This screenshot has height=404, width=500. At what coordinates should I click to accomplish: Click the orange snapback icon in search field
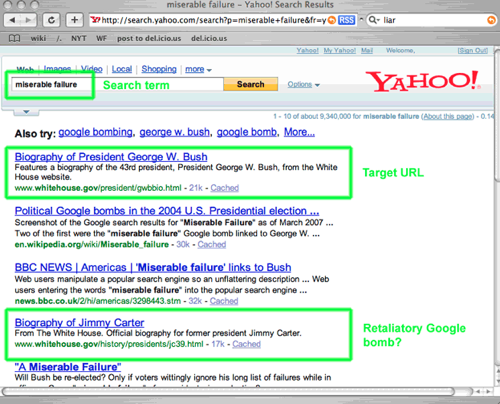491,20
